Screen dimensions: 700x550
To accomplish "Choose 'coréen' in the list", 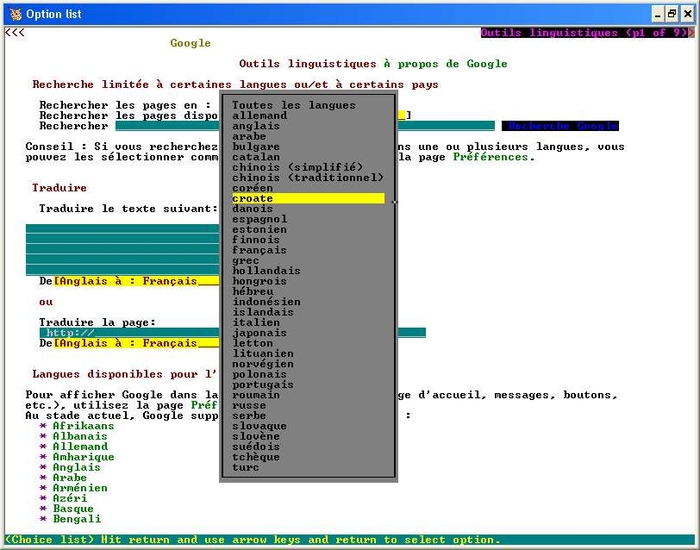I will pos(252,188).
